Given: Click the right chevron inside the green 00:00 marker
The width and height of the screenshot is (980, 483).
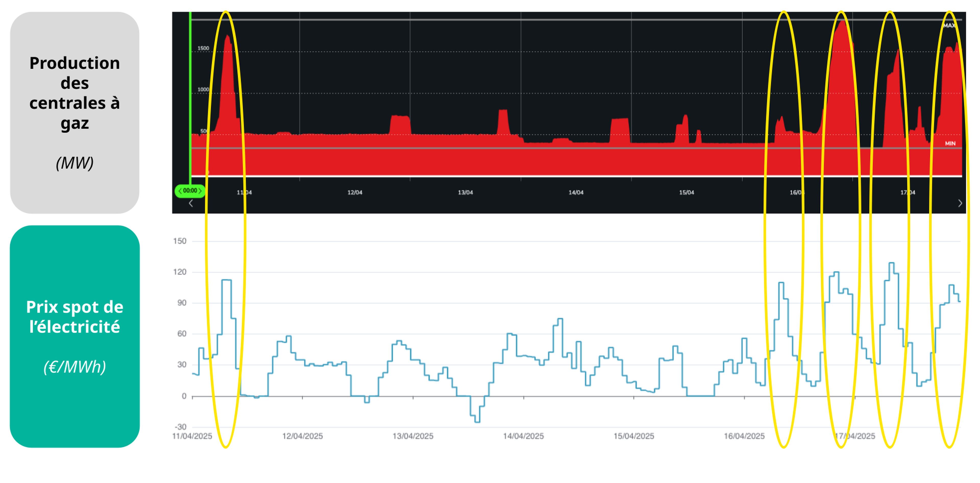Looking at the screenshot, I should click(x=200, y=191).
